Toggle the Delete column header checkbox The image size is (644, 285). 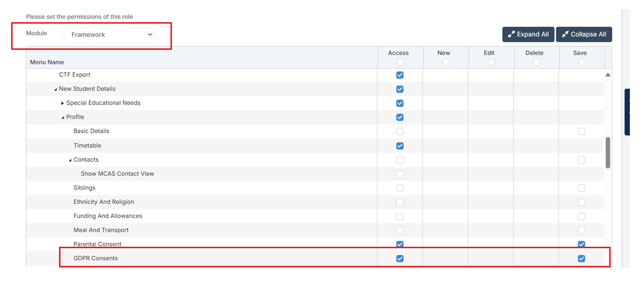537,62
